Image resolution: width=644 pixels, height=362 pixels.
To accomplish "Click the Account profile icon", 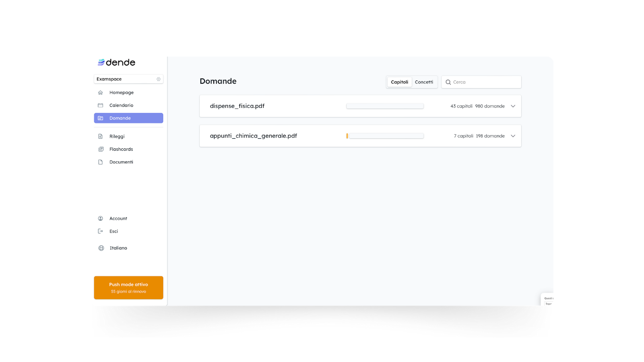I will (x=101, y=218).
